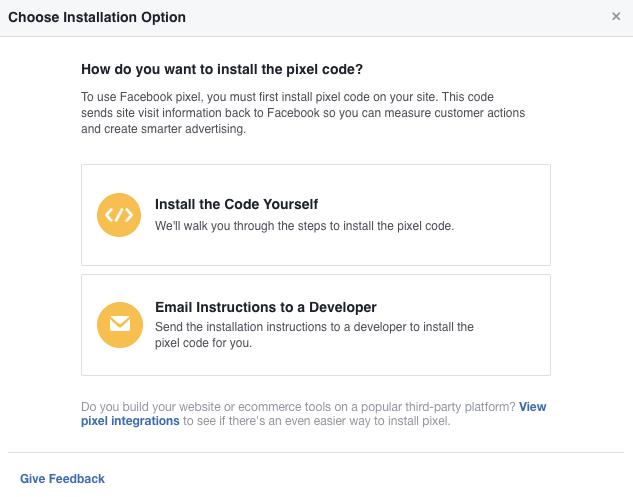Viewport: 633px width, 497px height.
Task: Select the Install the Code Yourself heading
Action: coord(236,204)
